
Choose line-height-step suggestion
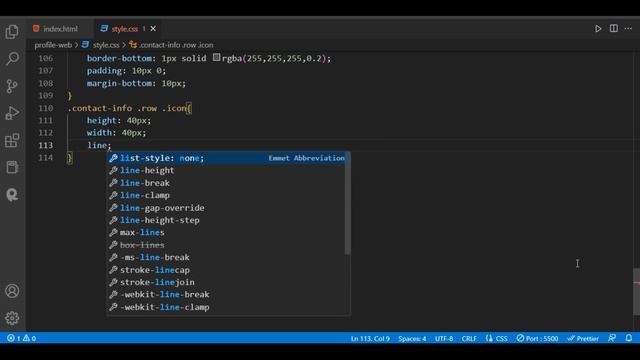[x=226, y=220]
